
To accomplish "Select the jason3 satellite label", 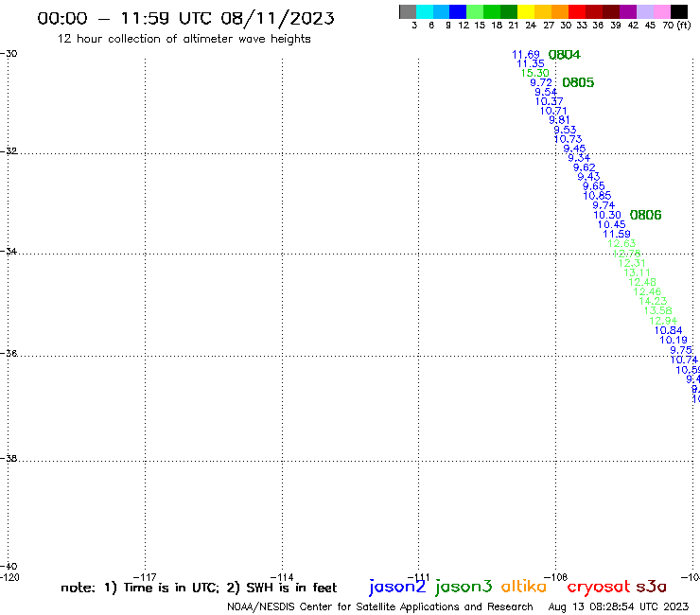I will (464, 587).
